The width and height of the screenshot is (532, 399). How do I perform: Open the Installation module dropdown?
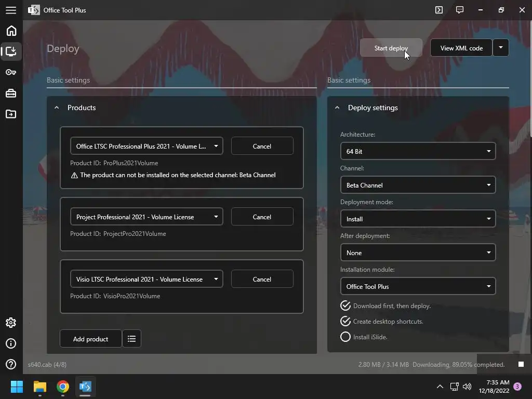pos(418,286)
